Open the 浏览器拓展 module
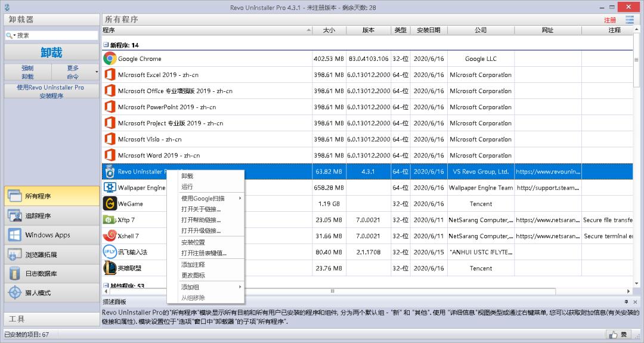This screenshot has width=644, height=343. (x=52, y=254)
